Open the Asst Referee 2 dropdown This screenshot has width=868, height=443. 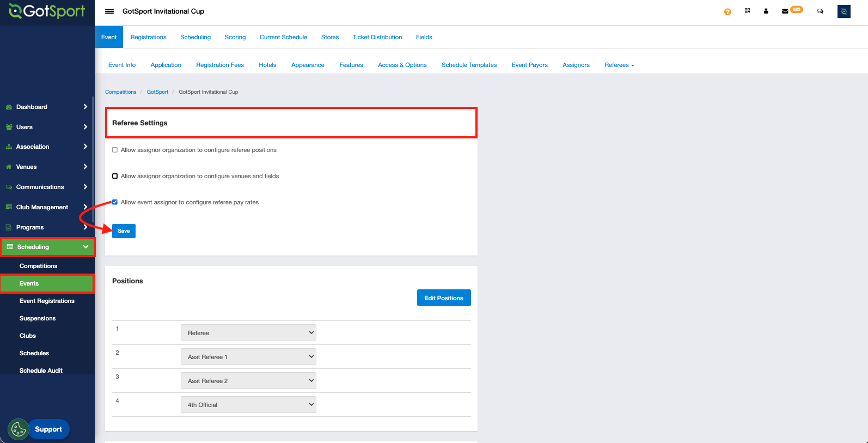click(248, 381)
